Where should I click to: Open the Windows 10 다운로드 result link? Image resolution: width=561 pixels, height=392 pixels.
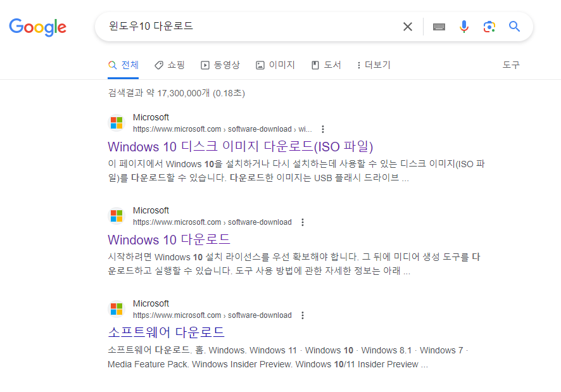(169, 239)
